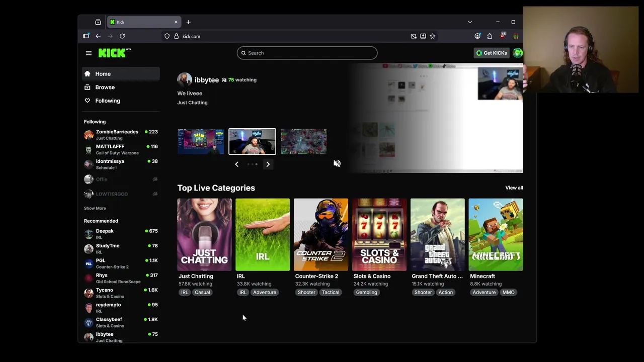Open the list all tabs dropdown arrow
The height and width of the screenshot is (362, 644).
coord(470,22)
